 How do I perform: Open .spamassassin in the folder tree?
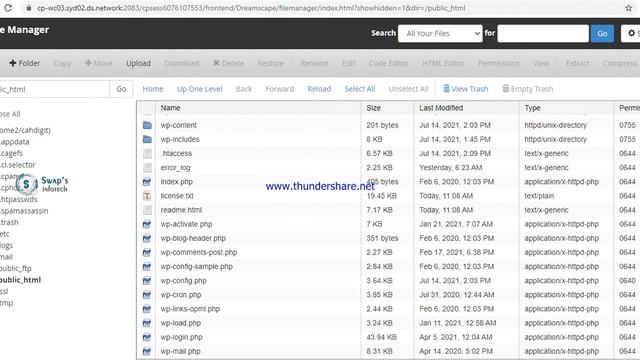(24, 211)
